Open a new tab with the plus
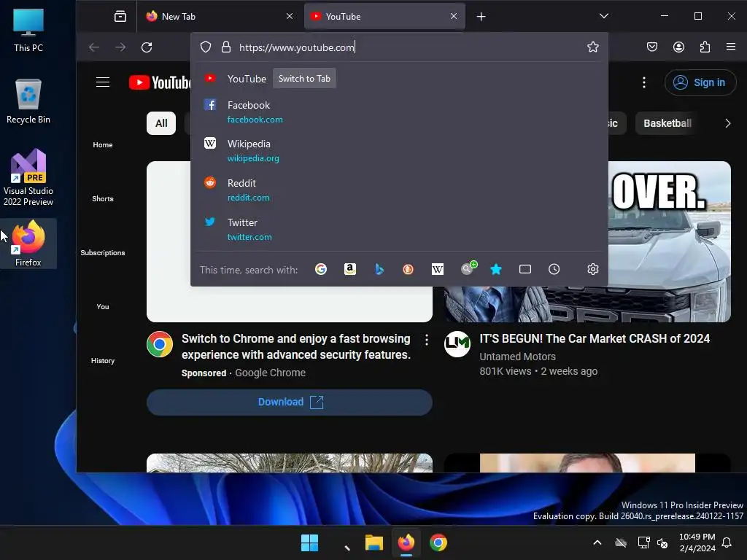The width and height of the screenshot is (747, 560). coord(481,17)
